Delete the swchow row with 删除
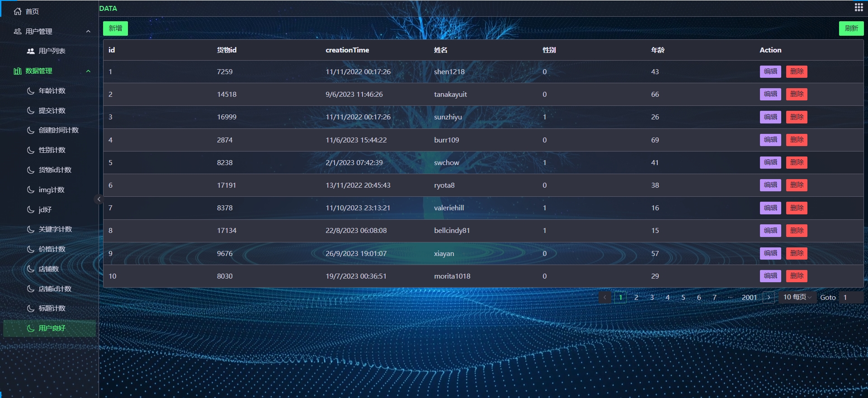Image resolution: width=868 pixels, height=398 pixels. pos(797,162)
